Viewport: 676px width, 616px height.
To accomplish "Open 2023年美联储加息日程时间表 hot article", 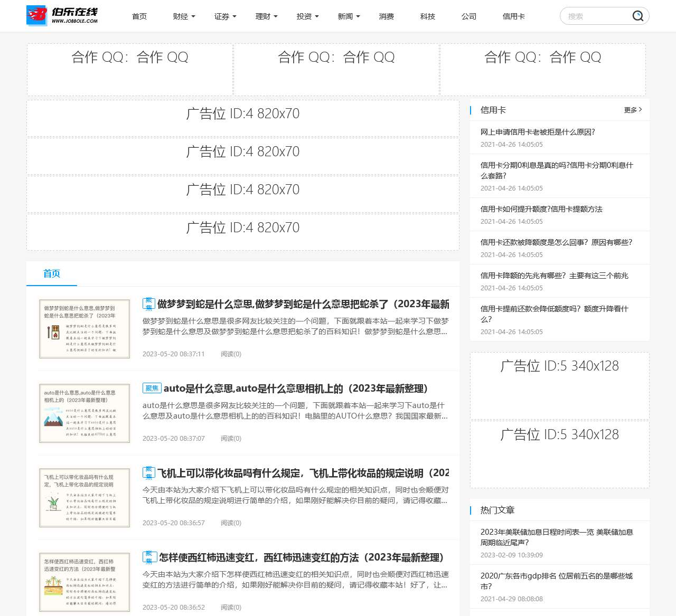I will click(557, 537).
